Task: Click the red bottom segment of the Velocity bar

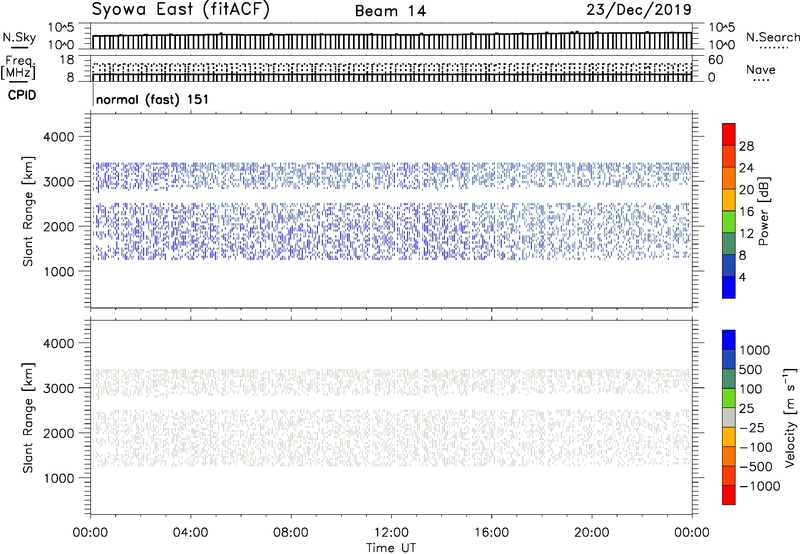Action: point(729,495)
